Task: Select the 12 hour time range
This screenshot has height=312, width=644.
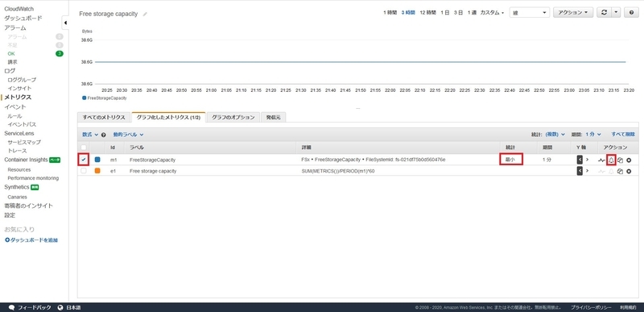Action: (x=428, y=13)
